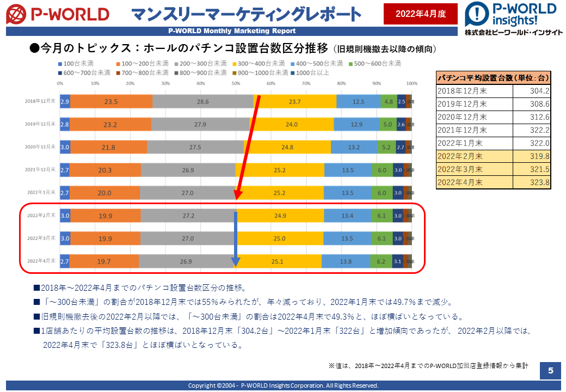Viewport: 566px width, 392px height.
Task: Click the P-WORLD logo at top left
Action: click(58, 15)
